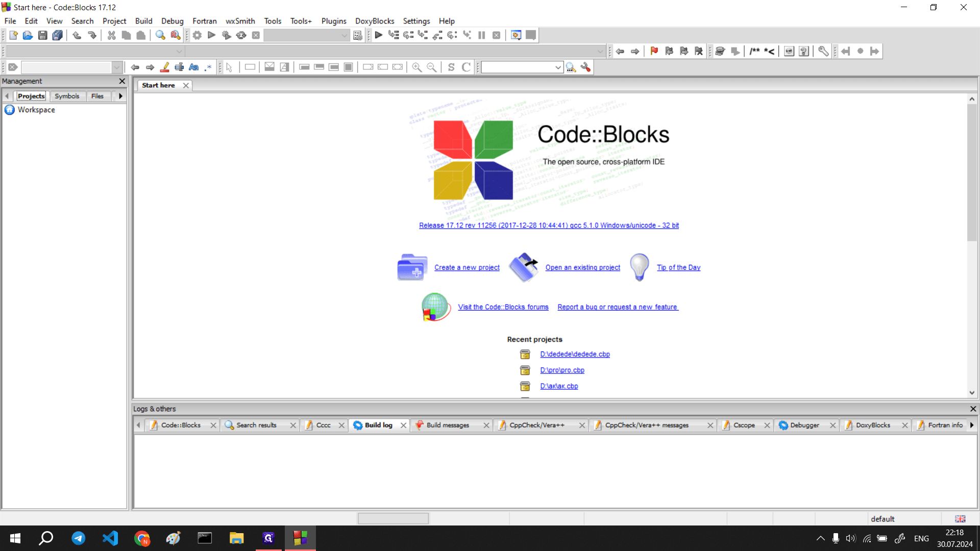Screen dimensions: 980x551
Task: Switch to the Symbols tab
Action: pos(67,96)
